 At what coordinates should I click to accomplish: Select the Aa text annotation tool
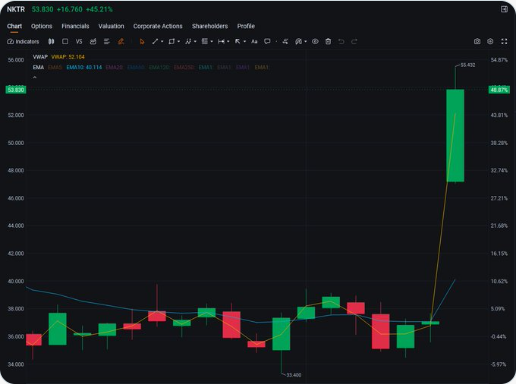tap(254, 41)
